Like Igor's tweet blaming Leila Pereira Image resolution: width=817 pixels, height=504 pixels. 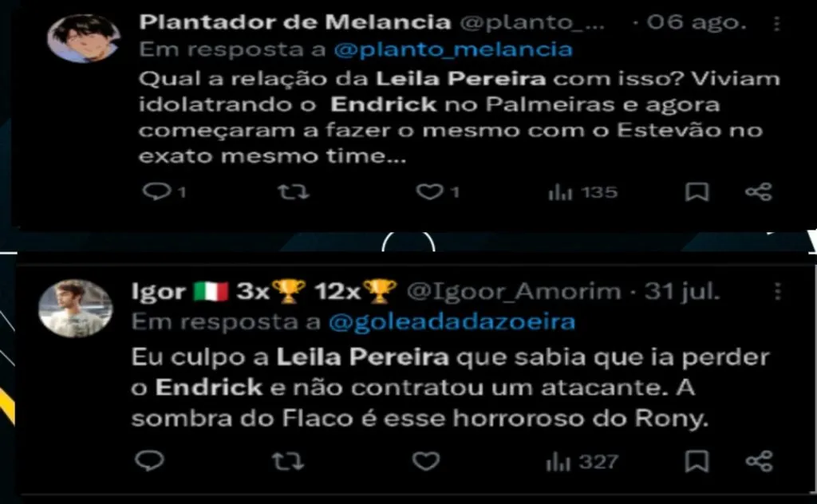coord(426,461)
